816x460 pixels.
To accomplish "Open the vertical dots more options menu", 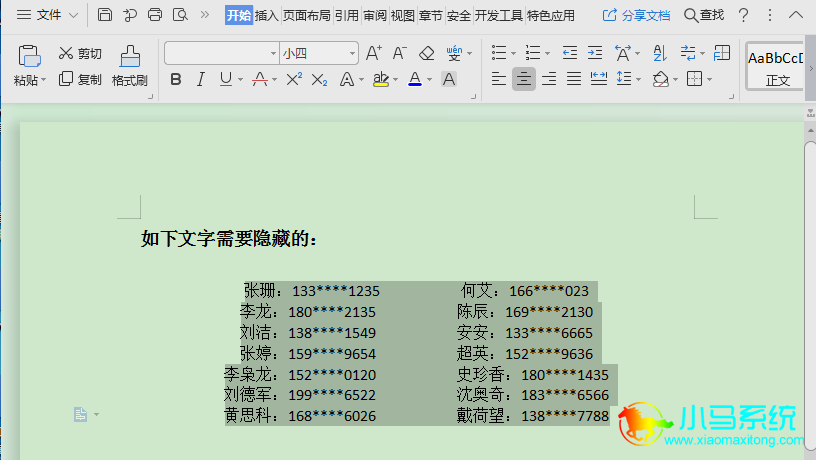I will (770, 15).
